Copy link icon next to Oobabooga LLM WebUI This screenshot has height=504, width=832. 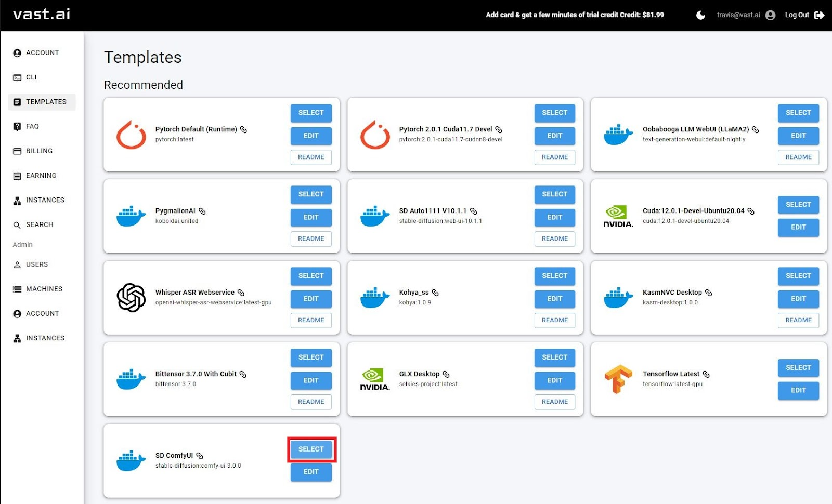tap(756, 129)
